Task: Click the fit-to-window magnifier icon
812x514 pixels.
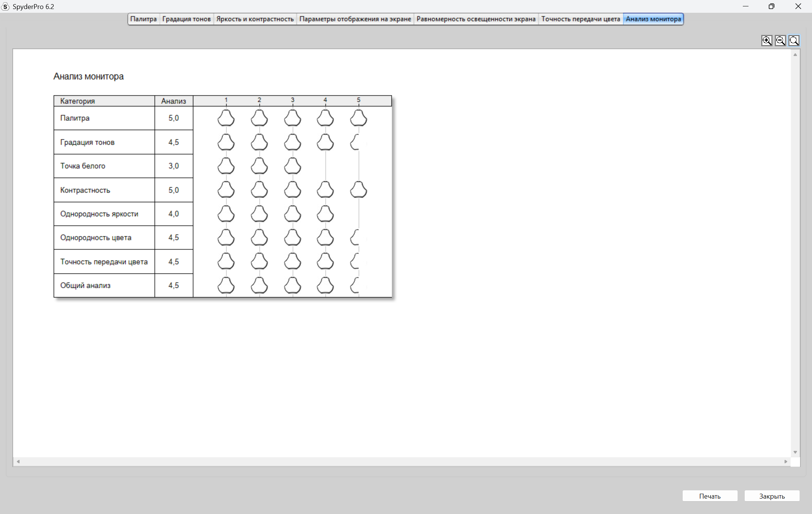Action: 794,41
